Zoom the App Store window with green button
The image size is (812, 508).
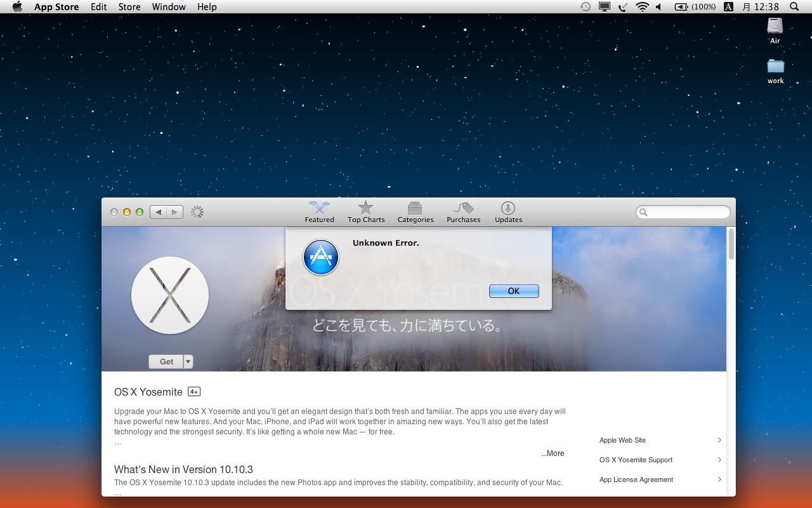[x=140, y=212]
